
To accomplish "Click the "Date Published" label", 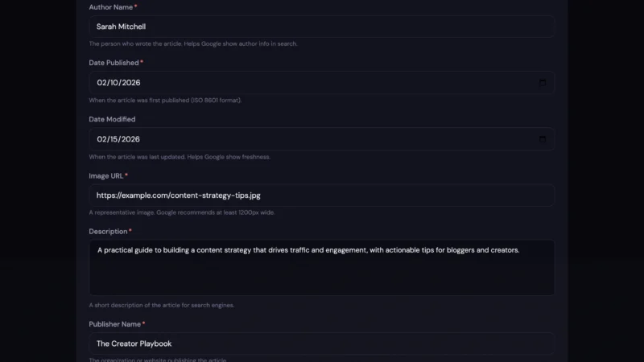I will pyautogui.click(x=114, y=63).
